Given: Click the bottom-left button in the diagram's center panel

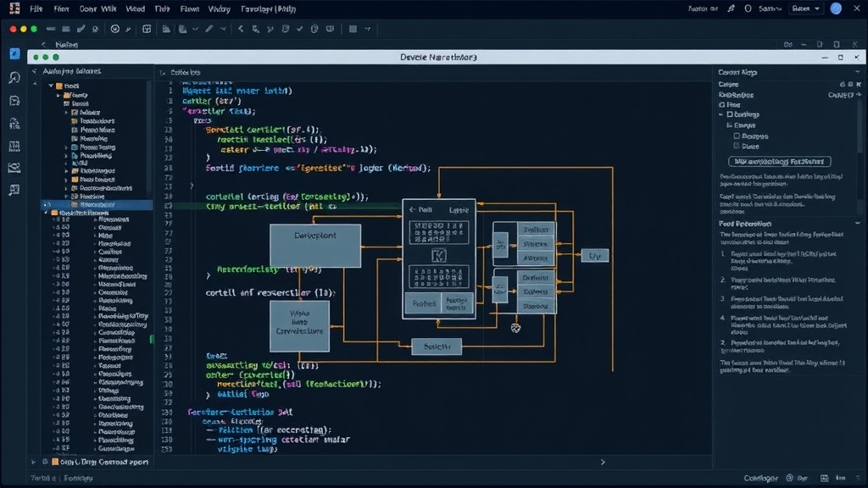Looking at the screenshot, I should tap(424, 303).
